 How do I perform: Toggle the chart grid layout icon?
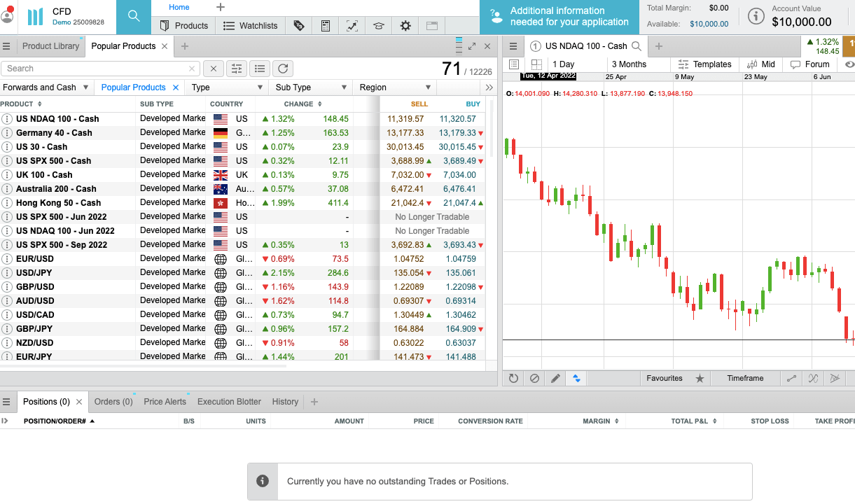[537, 64]
